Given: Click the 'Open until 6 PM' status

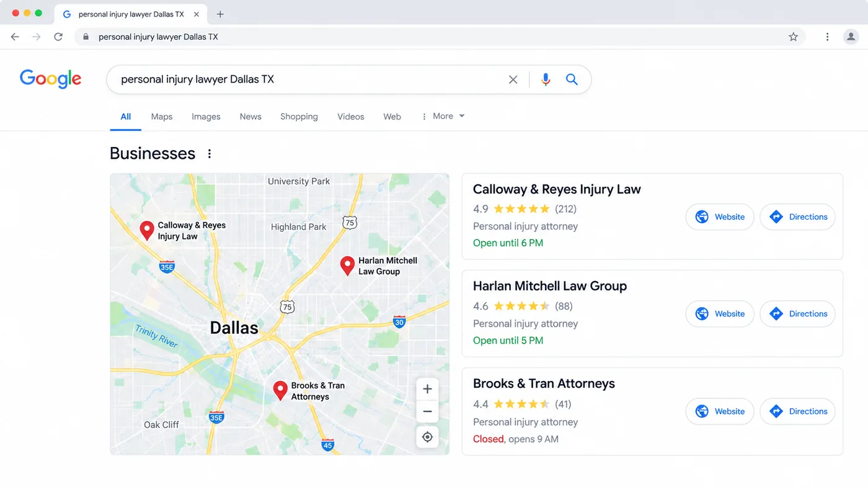Looking at the screenshot, I should (508, 243).
